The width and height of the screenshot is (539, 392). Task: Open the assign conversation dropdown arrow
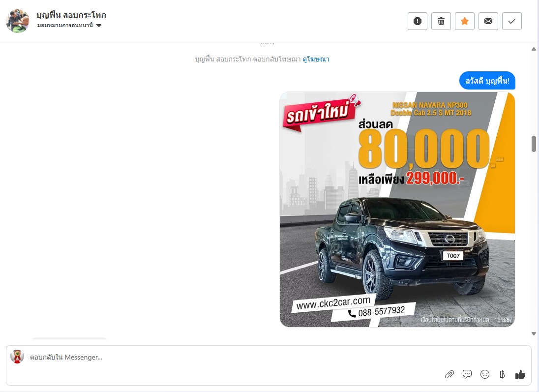tap(99, 26)
